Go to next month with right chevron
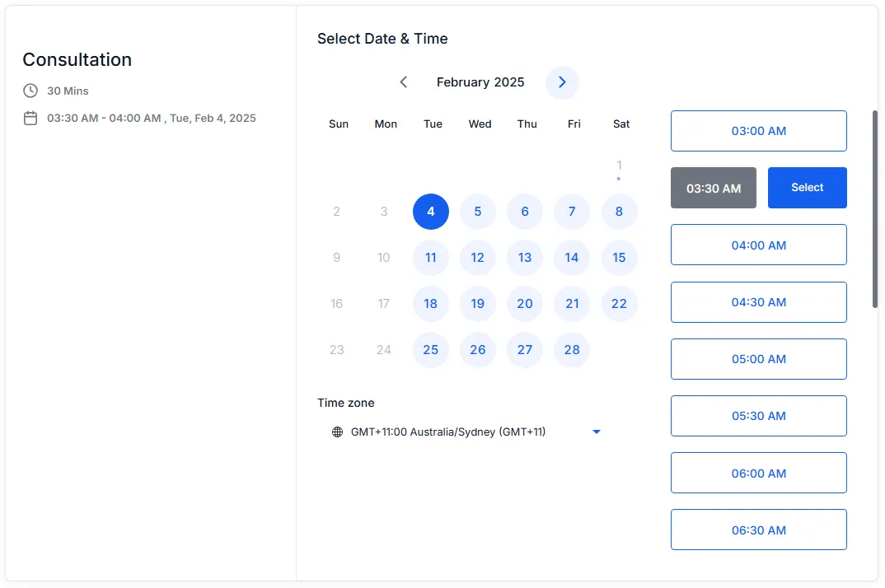The image size is (885, 588). click(562, 82)
